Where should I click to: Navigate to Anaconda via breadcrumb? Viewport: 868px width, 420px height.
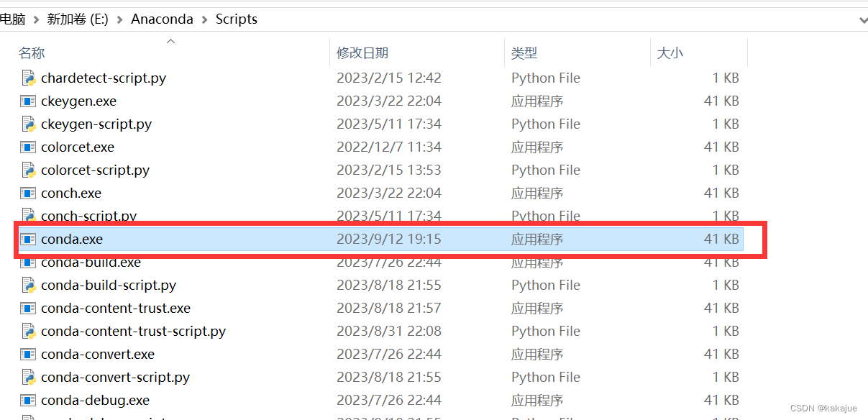tap(162, 19)
